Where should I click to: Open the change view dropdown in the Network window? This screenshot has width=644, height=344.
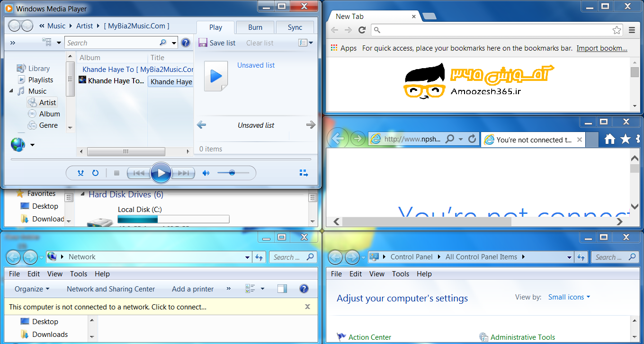[x=262, y=289]
